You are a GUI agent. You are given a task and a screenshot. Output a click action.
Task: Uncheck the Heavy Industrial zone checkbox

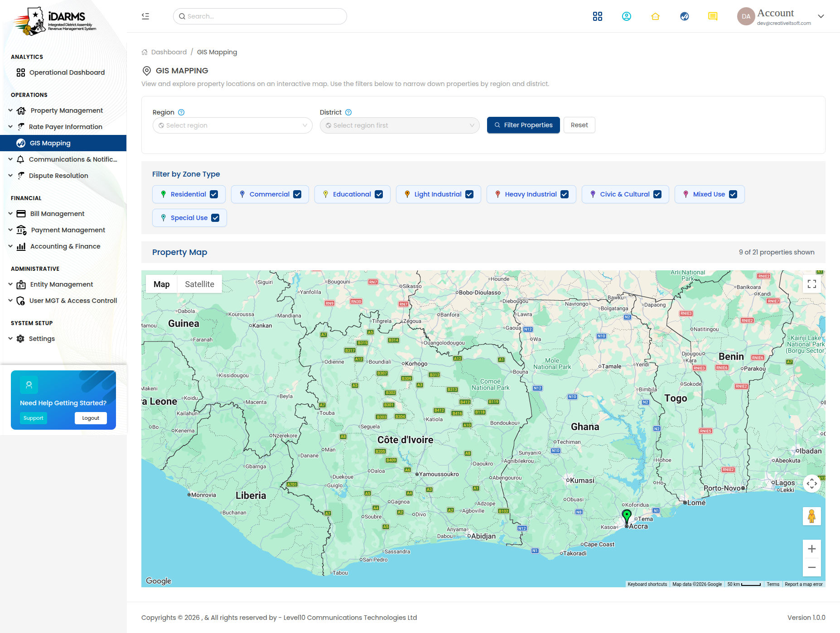coord(565,194)
